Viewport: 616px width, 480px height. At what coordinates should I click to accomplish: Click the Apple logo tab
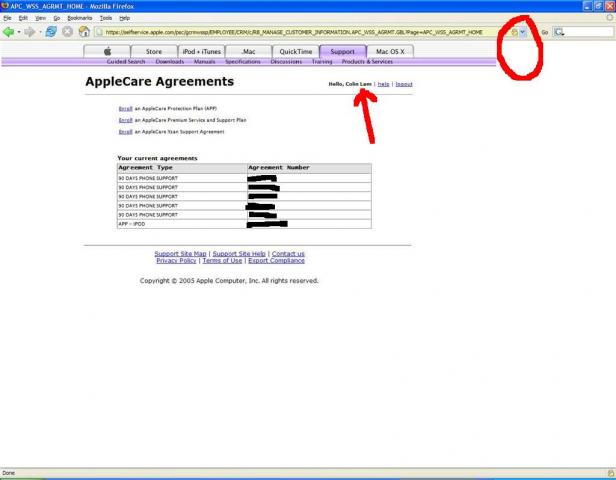click(107, 51)
